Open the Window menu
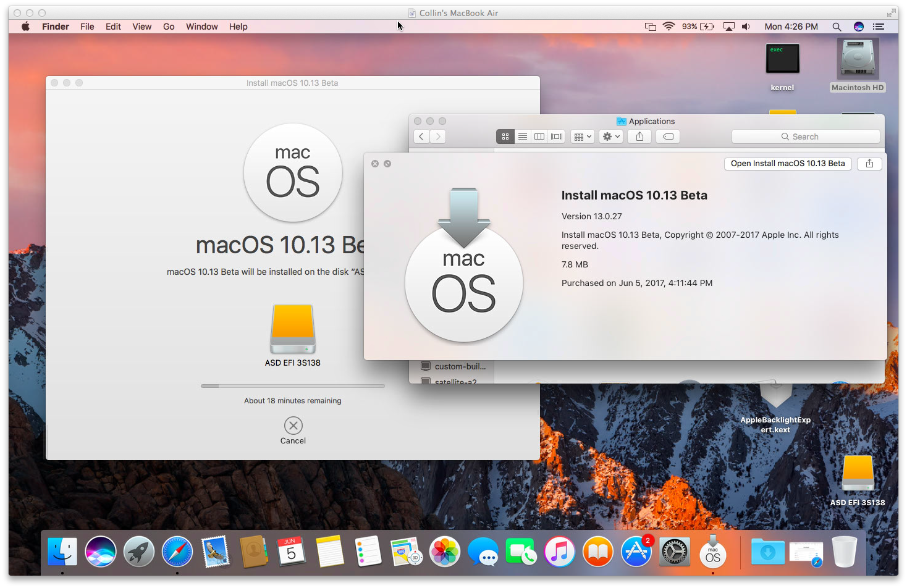This screenshot has height=588, width=907. [202, 27]
